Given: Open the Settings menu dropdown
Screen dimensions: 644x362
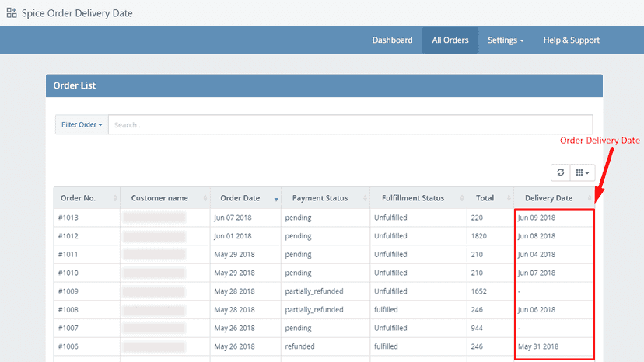Looking at the screenshot, I should (x=506, y=40).
